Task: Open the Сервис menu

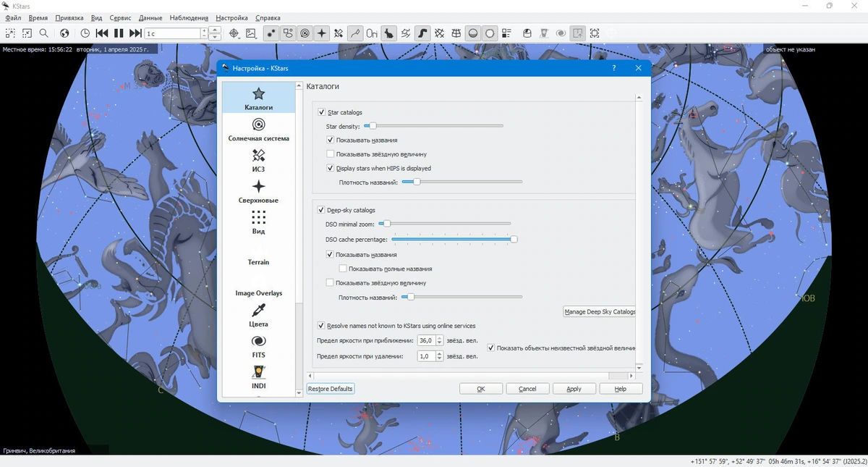Action: [120, 17]
